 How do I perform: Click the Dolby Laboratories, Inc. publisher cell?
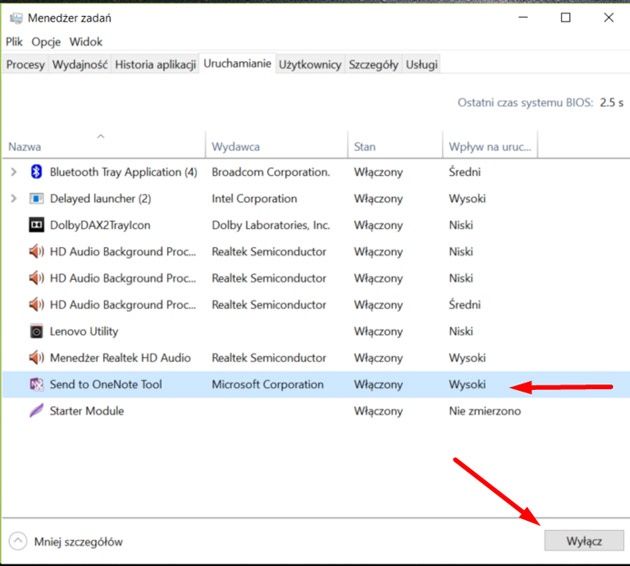pyautogui.click(x=271, y=225)
